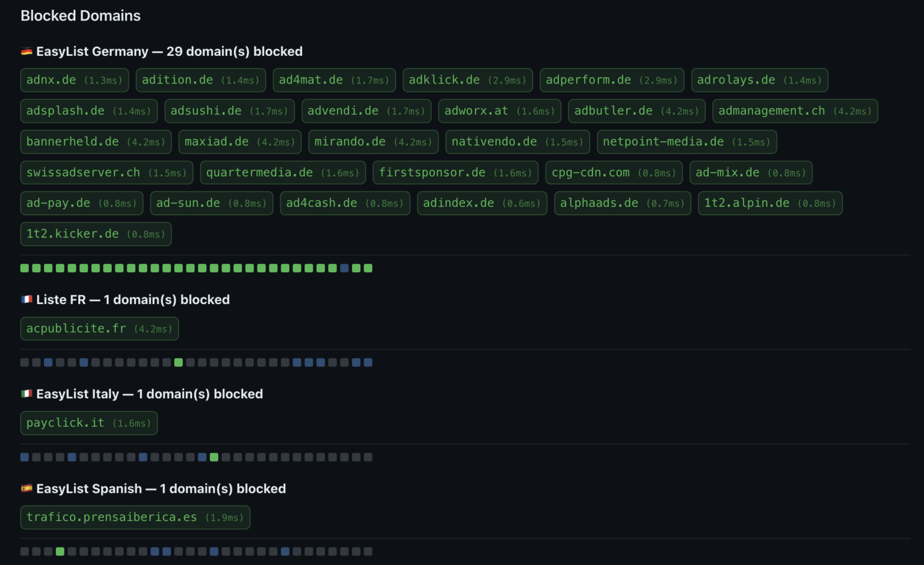Click the netpoint-media.de domain chip

(687, 142)
